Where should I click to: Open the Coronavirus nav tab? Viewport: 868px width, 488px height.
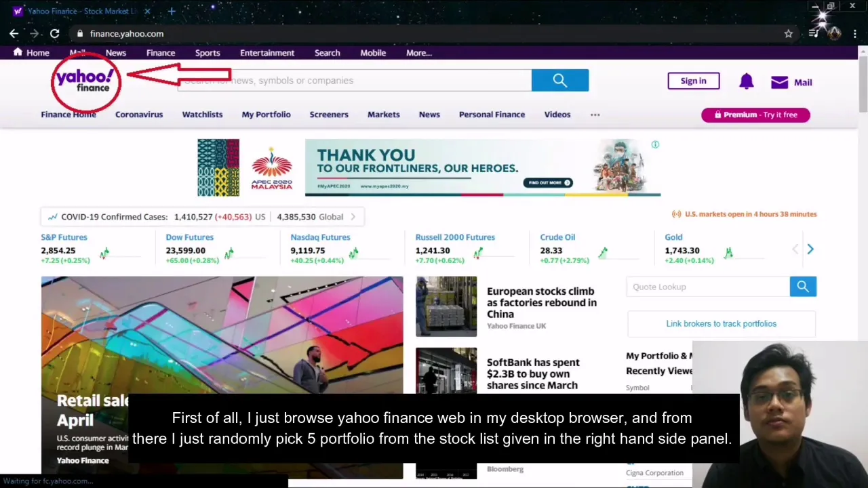click(x=139, y=115)
